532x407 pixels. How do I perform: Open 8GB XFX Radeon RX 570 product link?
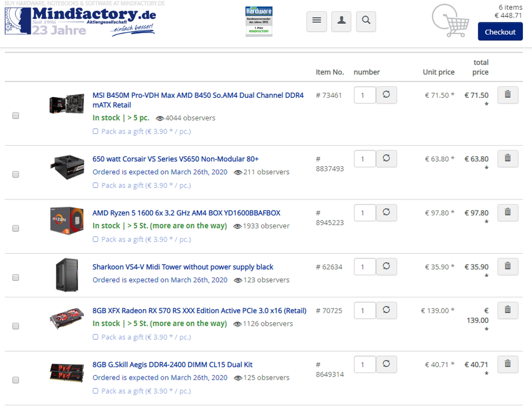pos(199,311)
